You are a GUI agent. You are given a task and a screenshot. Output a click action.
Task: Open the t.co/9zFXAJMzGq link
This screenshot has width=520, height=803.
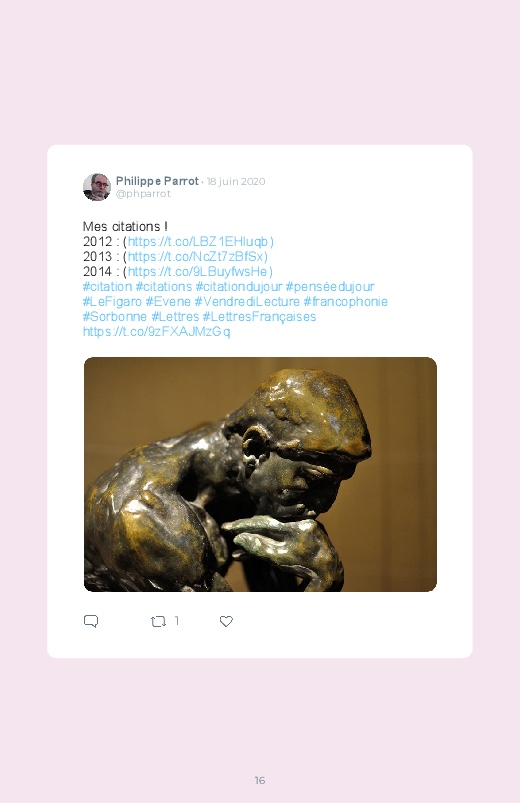[157, 331]
